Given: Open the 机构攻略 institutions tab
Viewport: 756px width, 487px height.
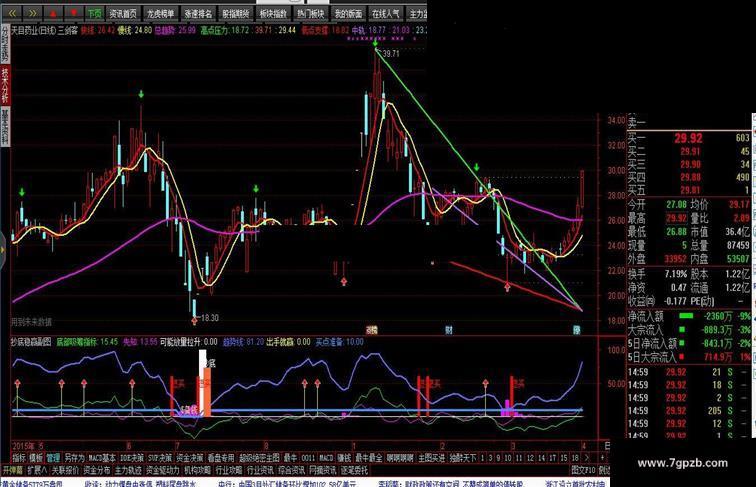Looking at the screenshot, I should 198,470.
